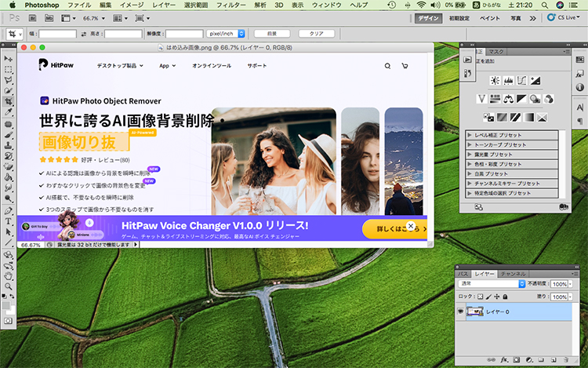Toggle Quick Mask mode
The image size is (588, 368).
click(x=9, y=321)
